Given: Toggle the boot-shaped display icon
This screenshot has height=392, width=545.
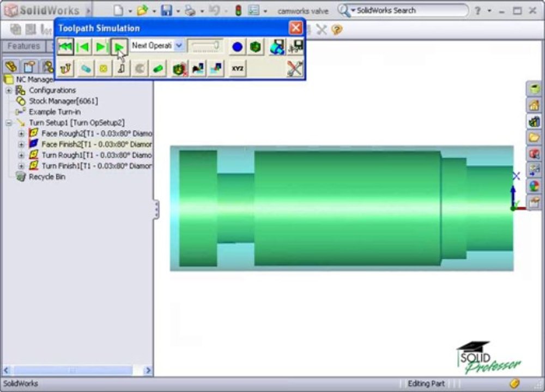Looking at the screenshot, I should pyautogui.click(x=122, y=69).
